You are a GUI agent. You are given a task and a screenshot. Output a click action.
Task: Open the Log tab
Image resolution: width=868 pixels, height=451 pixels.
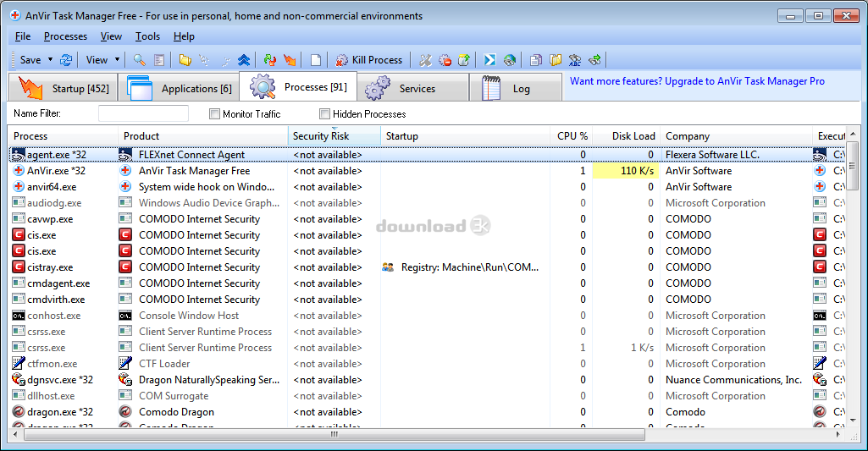click(x=516, y=88)
